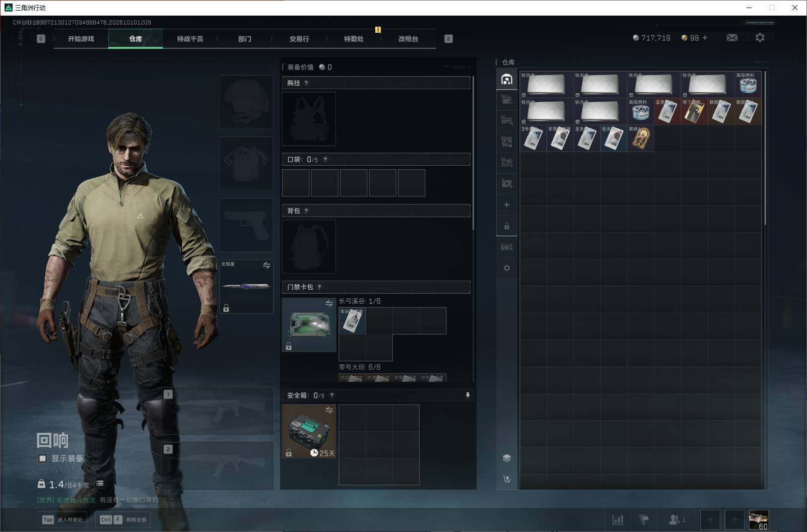The width and height of the screenshot is (807, 532).
Task: Click the 转移全部 Ctrl F button
Action: click(x=123, y=519)
